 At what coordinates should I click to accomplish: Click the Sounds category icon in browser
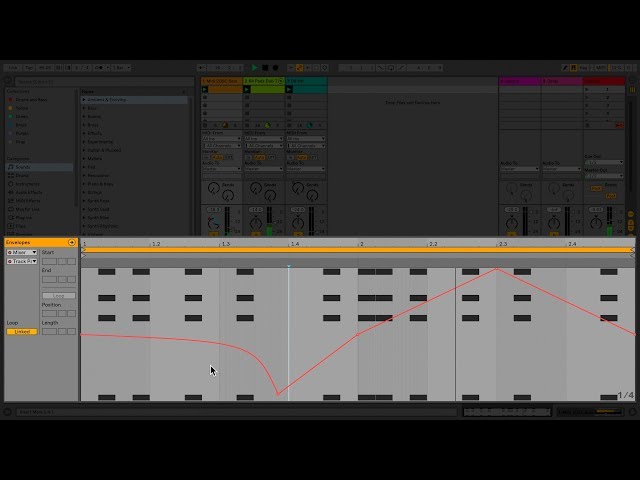[x=11, y=167]
